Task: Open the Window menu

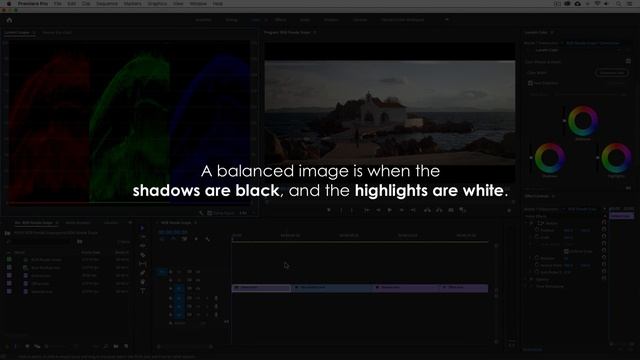Action: (198, 4)
